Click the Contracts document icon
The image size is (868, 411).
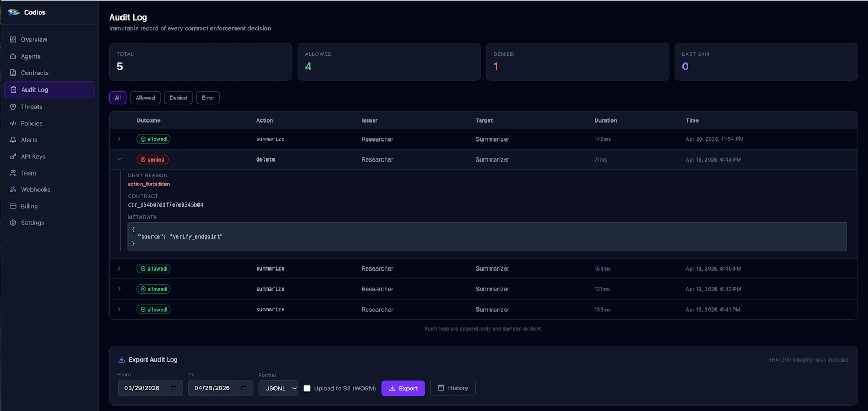click(13, 73)
